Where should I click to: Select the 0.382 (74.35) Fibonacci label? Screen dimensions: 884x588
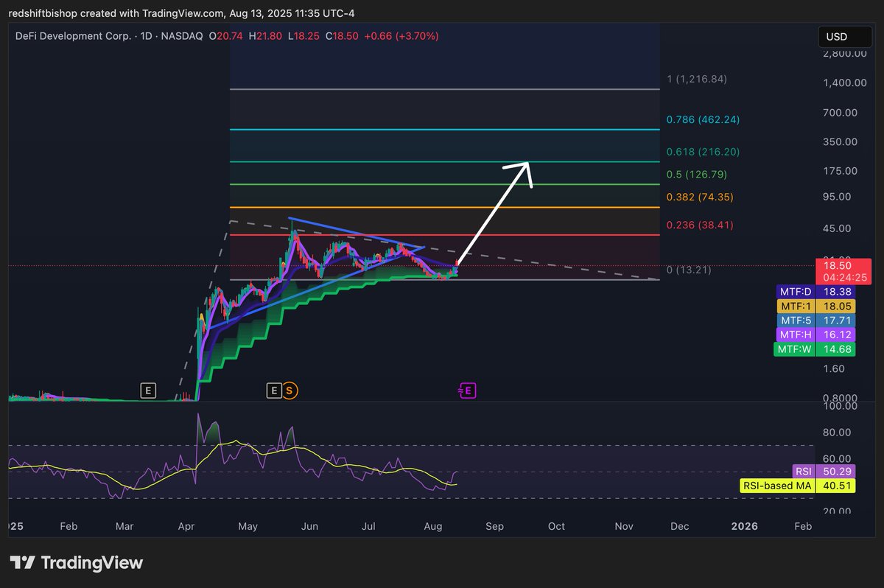pos(700,197)
